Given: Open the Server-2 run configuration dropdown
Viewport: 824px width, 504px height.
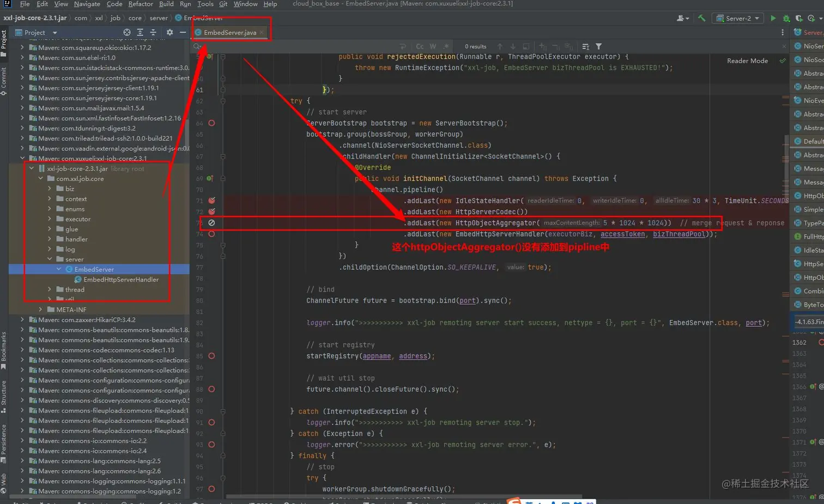Looking at the screenshot, I should click(738, 18).
